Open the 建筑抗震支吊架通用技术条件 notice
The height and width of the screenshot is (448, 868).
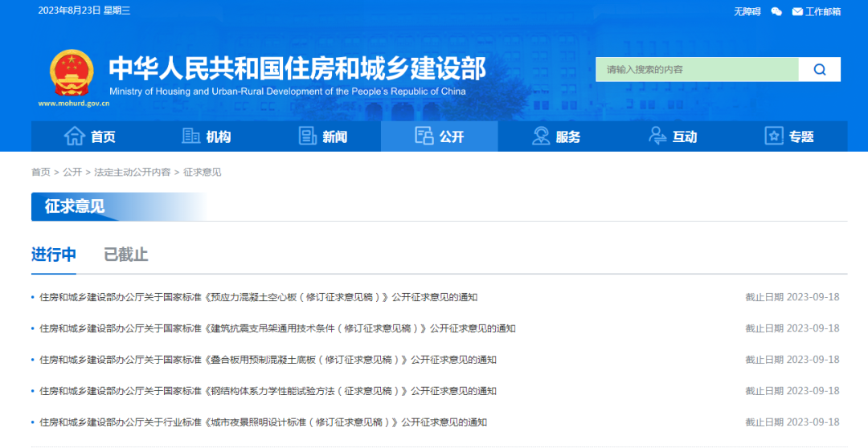click(277, 328)
